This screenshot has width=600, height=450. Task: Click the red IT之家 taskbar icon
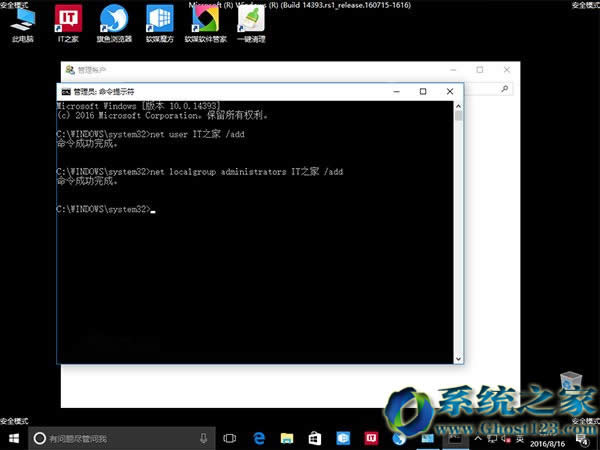click(371, 438)
